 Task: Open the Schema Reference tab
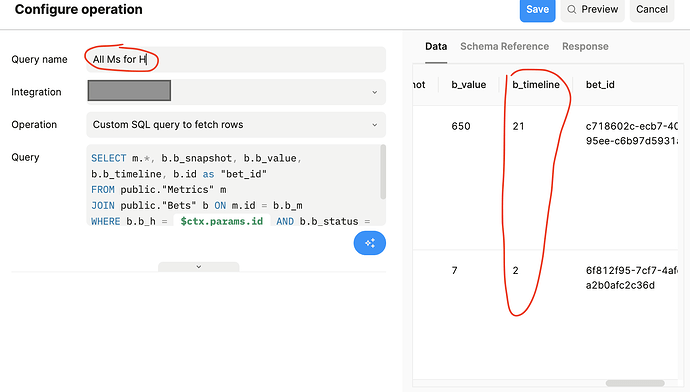[504, 47]
